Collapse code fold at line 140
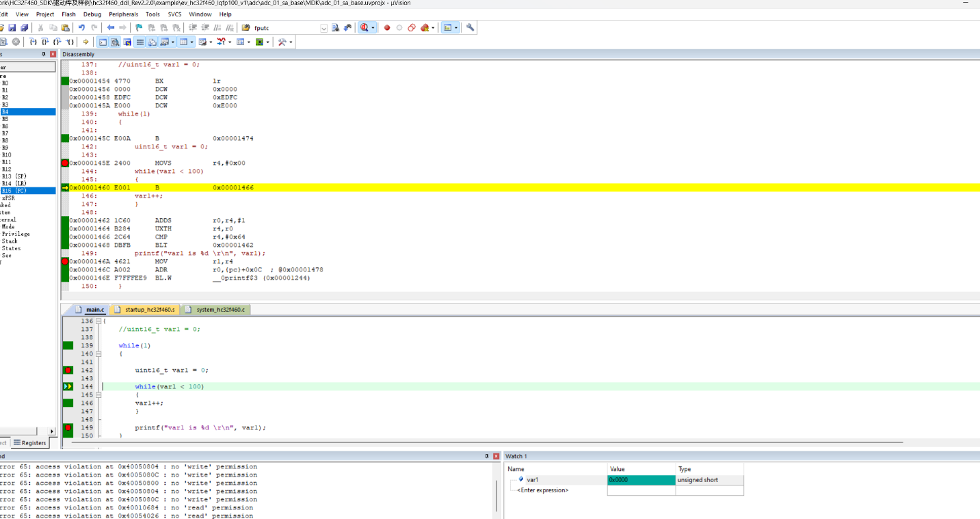 tap(98, 354)
